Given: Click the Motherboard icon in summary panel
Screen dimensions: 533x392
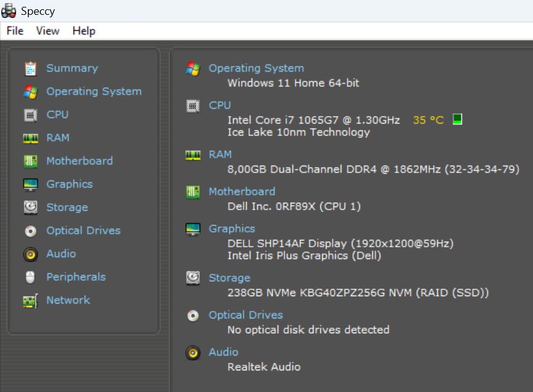Looking at the screenshot, I should coord(193,192).
